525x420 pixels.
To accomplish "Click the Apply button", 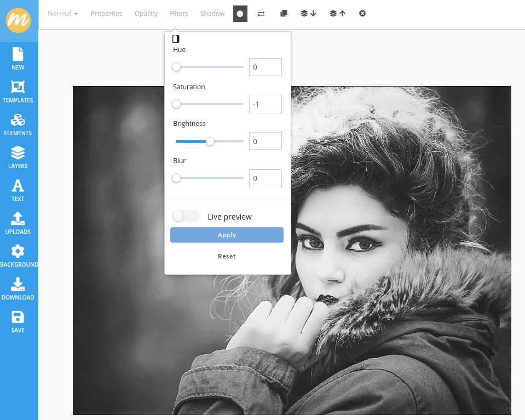I will tap(227, 235).
